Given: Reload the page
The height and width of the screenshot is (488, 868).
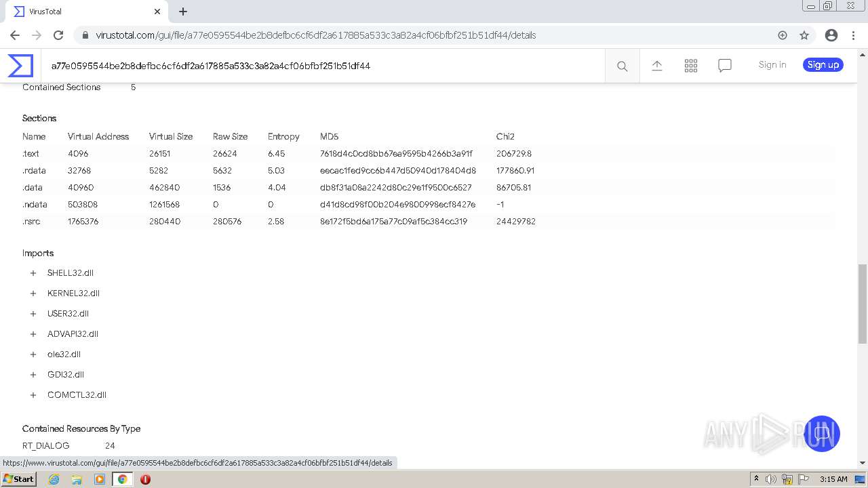Looking at the screenshot, I should (x=58, y=35).
